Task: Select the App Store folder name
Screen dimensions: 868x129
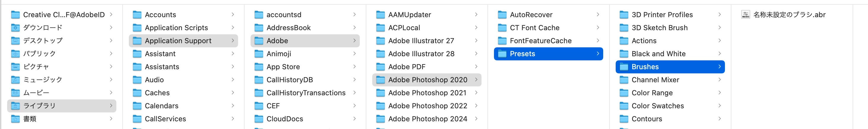Action: (283, 67)
